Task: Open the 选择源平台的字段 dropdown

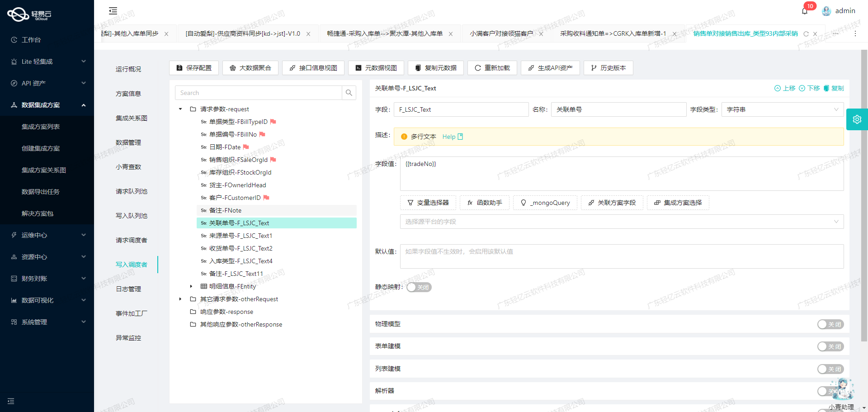Action: [x=622, y=222]
